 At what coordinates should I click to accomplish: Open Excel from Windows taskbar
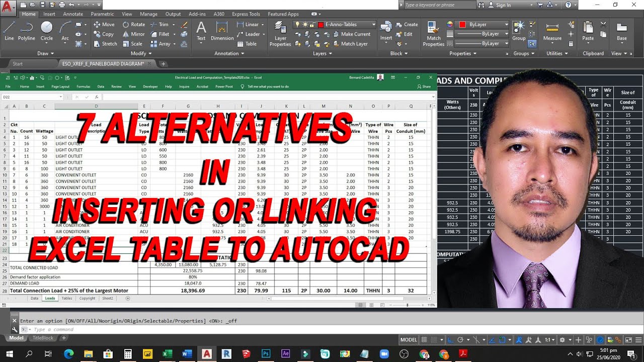[x=168, y=353]
